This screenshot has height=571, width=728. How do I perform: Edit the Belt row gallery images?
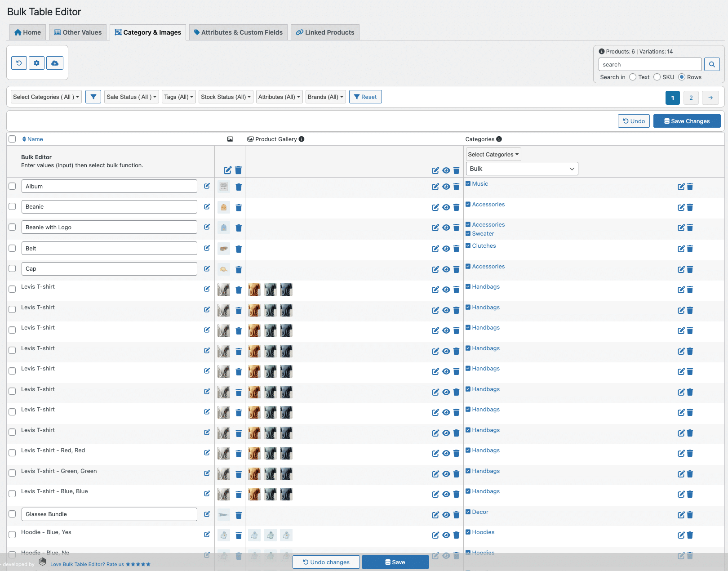pos(435,249)
